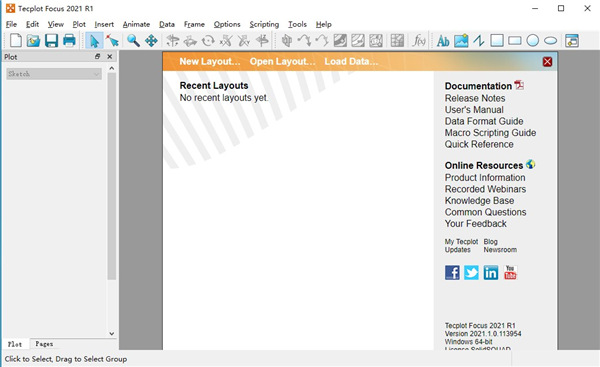The height and width of the screenshot is (367, 600).
Task: Select the Polyline drawing tool
Action: point(479,41)
